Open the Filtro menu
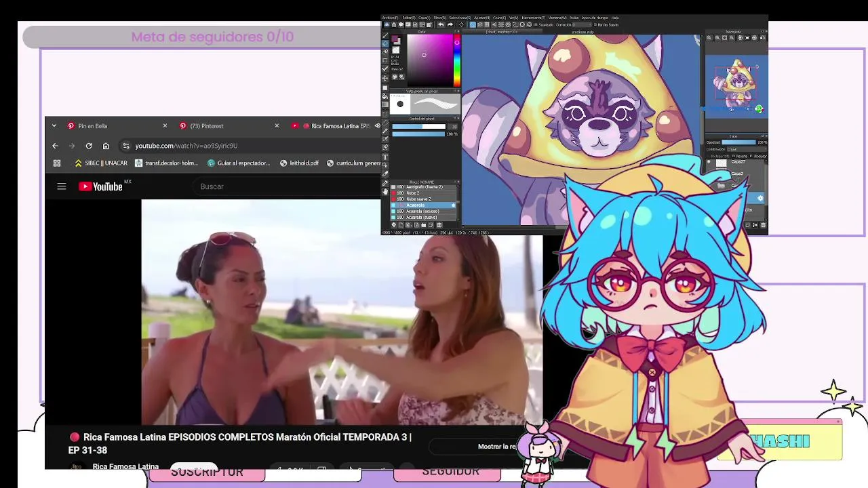The image size is (868, 488). pyautogui.click(x=439, y=18)
